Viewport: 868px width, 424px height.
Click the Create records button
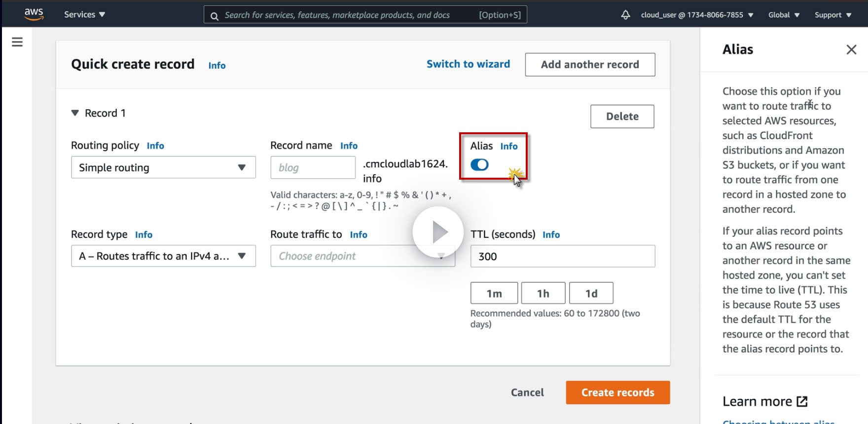[617, 392]
